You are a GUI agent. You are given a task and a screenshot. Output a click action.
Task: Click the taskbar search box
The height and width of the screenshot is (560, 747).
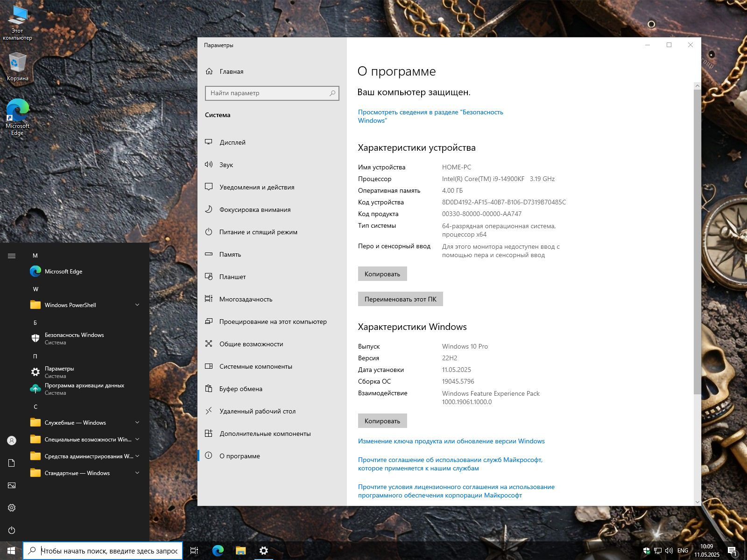pyautogui.click(x=103, y=551)
